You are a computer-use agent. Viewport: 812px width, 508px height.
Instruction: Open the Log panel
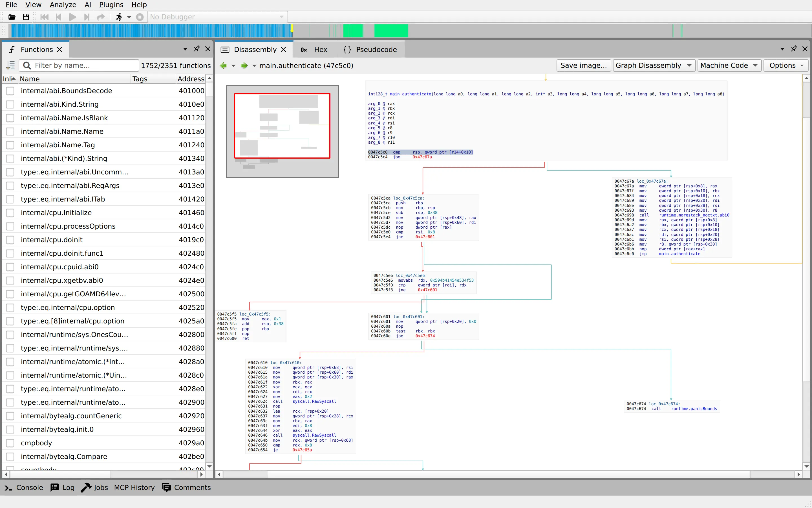[62, 487]
